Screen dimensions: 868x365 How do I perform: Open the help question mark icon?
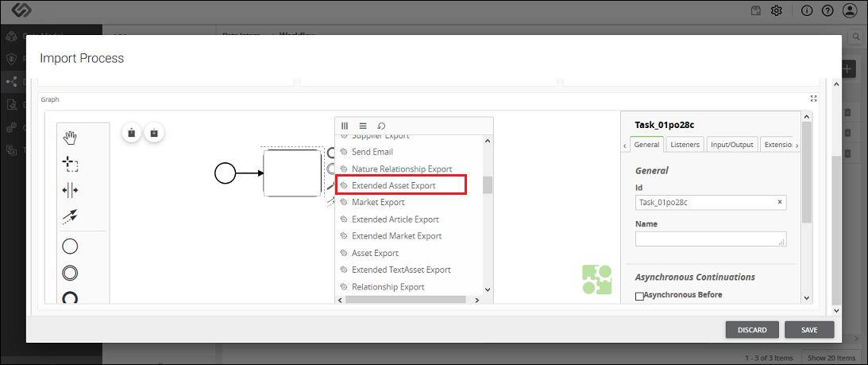(827, 10)
